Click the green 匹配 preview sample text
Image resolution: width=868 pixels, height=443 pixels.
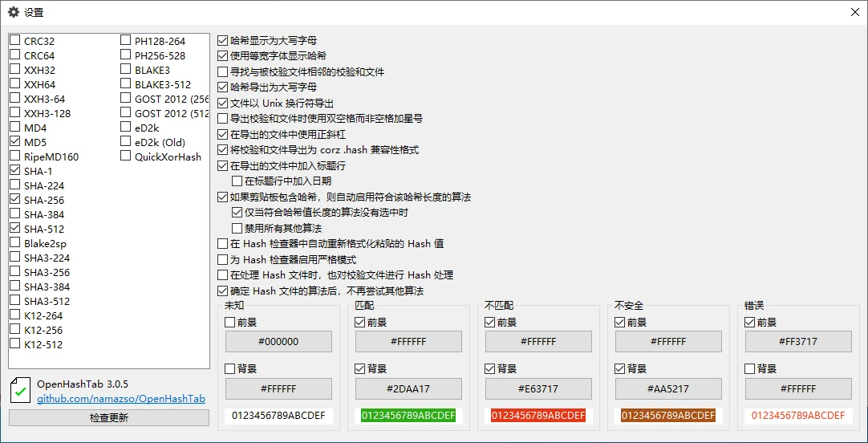(x=408, y=416)
